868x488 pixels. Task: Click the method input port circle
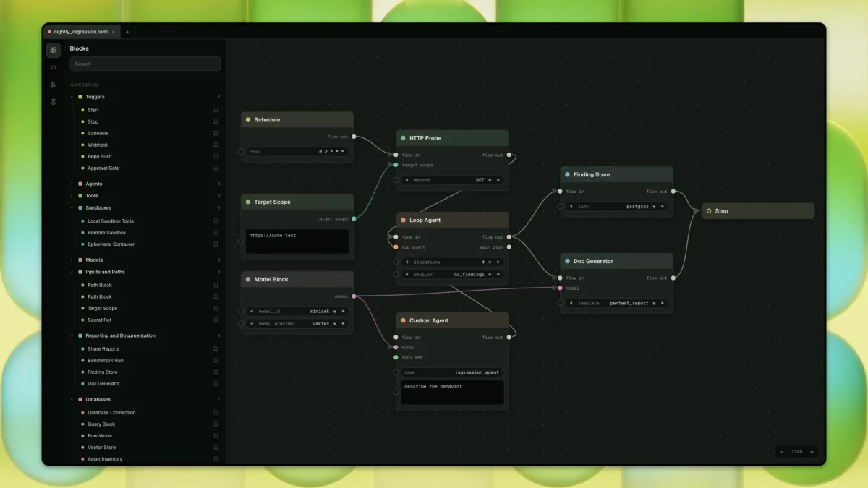pyautogui.click(x=396, y=180)
